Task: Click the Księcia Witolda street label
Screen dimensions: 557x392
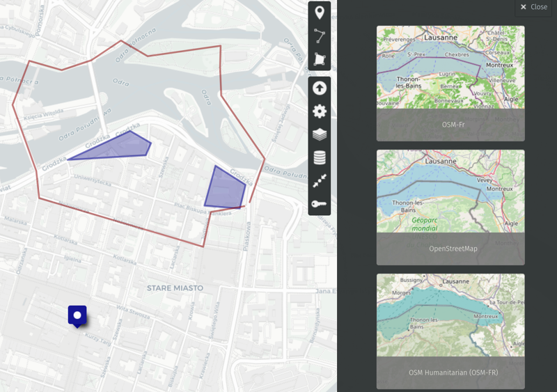Action: 44,115
